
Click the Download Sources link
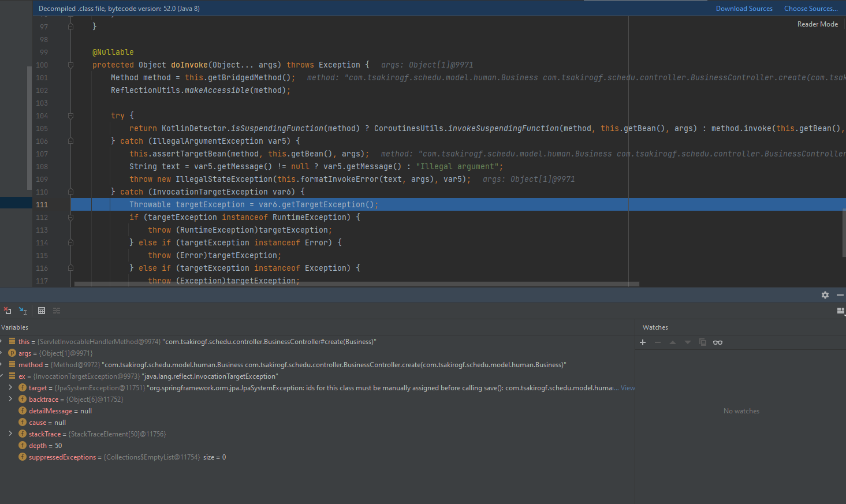744,9
